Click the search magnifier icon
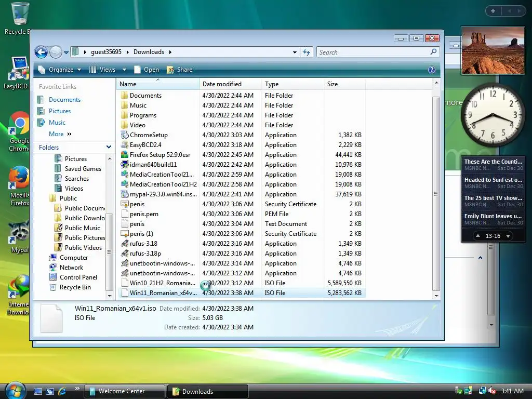 pos(433,52)
